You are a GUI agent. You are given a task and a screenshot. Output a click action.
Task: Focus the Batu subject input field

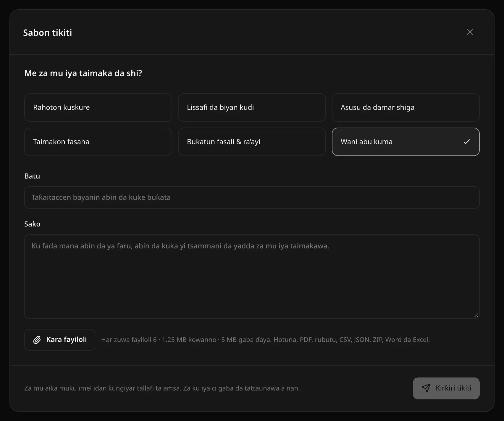click(x=252, y=197)
